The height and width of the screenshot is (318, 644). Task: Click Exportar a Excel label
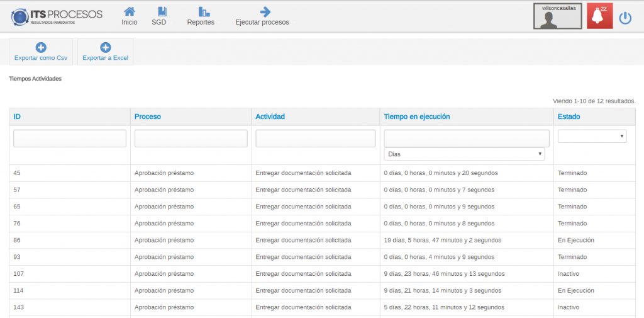pyautogui.click(x=106, y=58)
